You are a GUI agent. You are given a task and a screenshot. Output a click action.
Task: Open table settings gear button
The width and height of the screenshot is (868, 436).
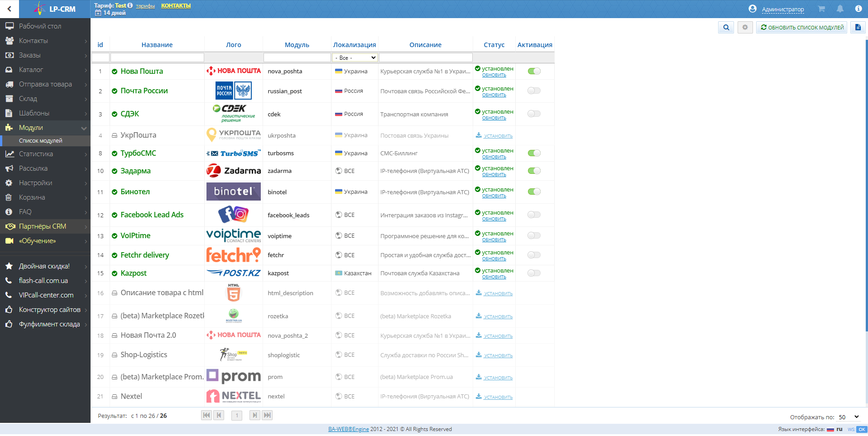coord(745,28)
